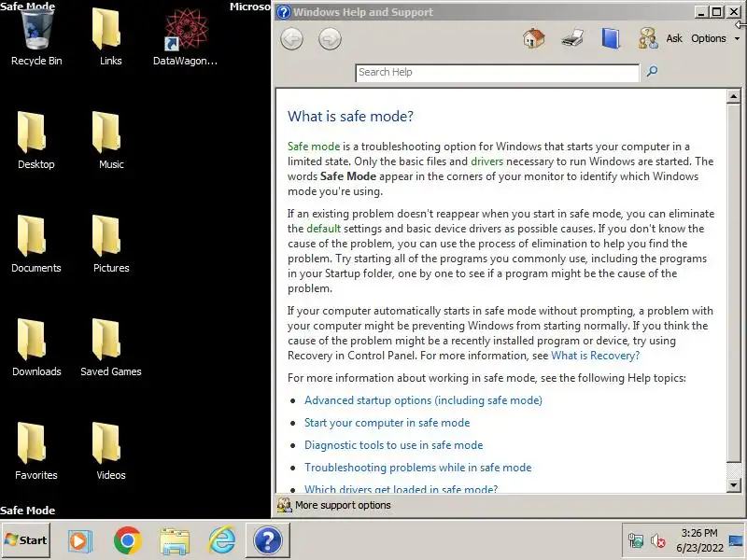The image size is (747, 560).
Task: Select the Links folder on desktop
Action: tap(110, 37)
